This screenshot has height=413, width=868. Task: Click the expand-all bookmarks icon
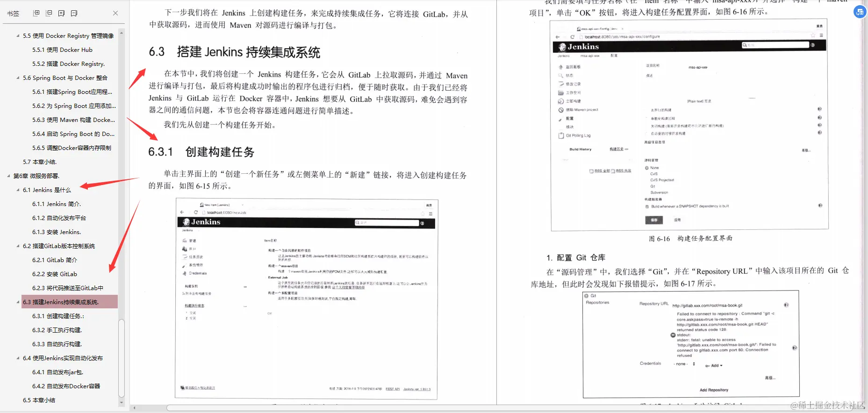click(x=36, y=13)
